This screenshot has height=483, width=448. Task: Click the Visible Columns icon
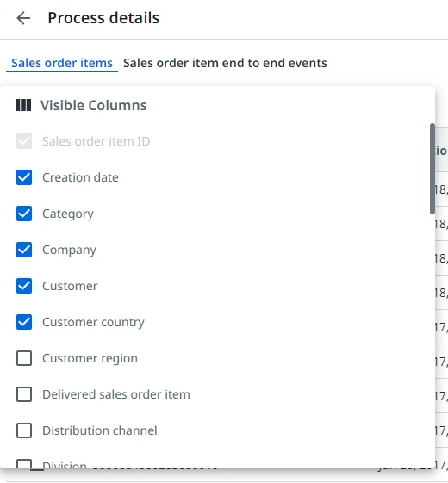click(23, 105)
